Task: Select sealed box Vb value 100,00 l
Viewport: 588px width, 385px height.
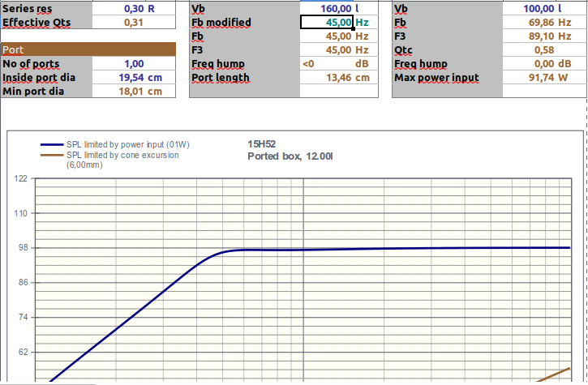Action: [x=544, y=8]
